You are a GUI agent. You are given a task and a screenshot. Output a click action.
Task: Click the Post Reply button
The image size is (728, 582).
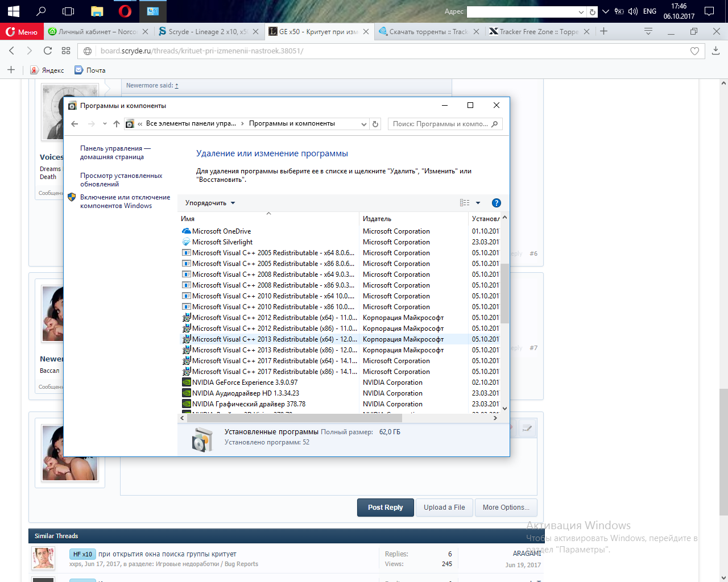[x=385, y=508]
